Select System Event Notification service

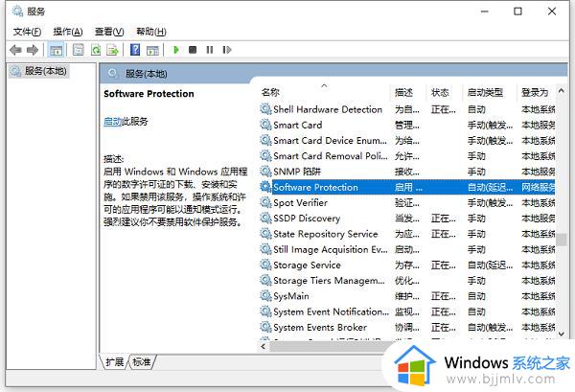click(x=407, y=312)
